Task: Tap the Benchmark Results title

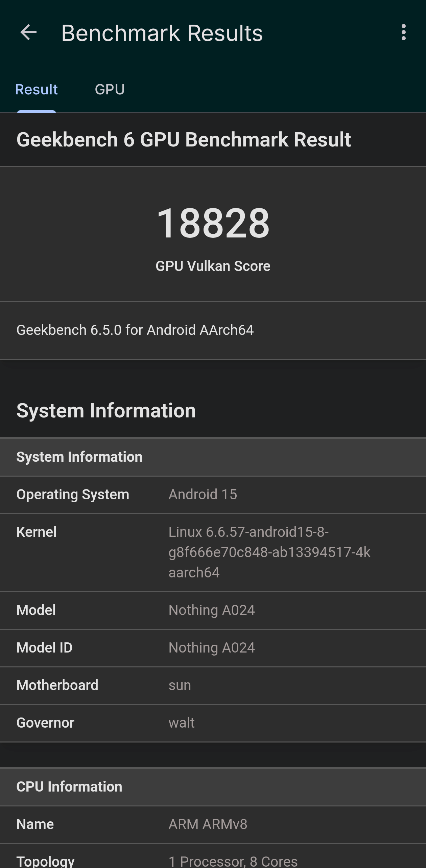Action: click(x=162, y=33)
